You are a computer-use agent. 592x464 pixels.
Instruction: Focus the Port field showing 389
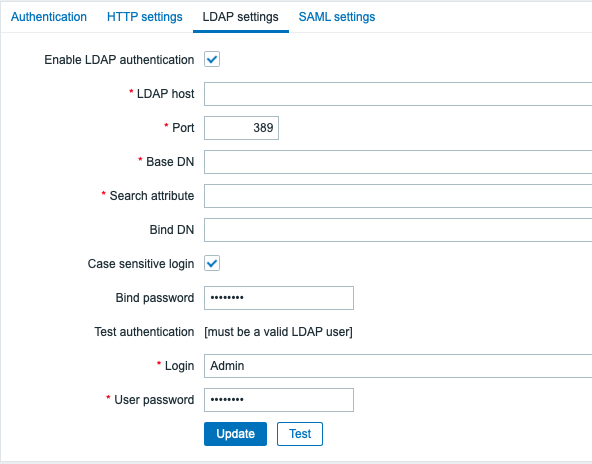(241, 128)
